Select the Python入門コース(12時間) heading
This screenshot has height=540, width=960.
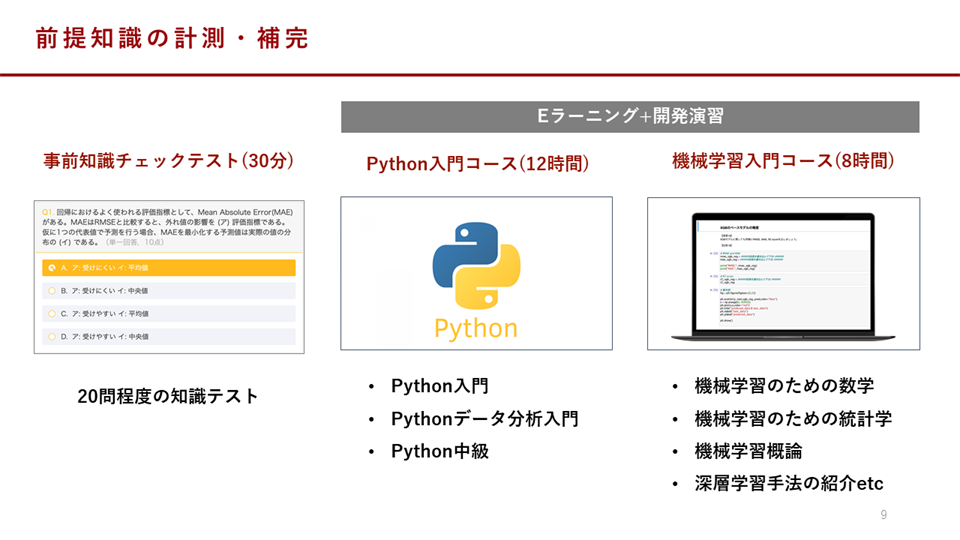tap(477, 163)
